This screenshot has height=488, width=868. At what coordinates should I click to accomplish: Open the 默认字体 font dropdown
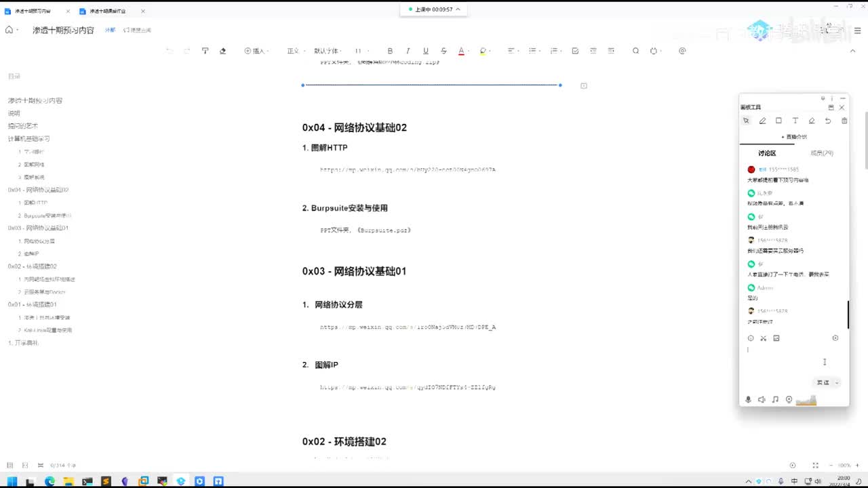(x=328, y=51)
